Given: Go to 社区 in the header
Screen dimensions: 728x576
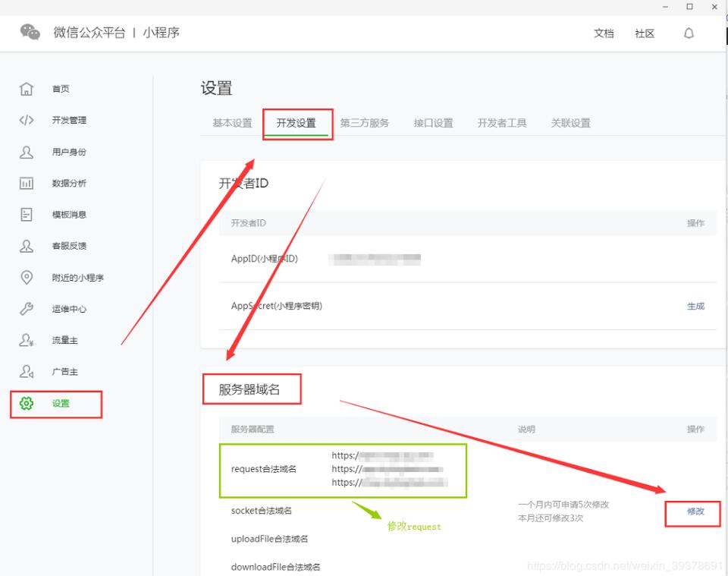Looking at the screenshot, I should [645, 33].
